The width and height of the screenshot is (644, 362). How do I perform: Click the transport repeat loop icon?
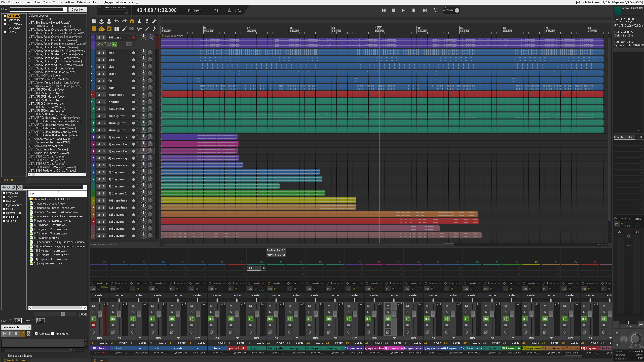(435, 10)
